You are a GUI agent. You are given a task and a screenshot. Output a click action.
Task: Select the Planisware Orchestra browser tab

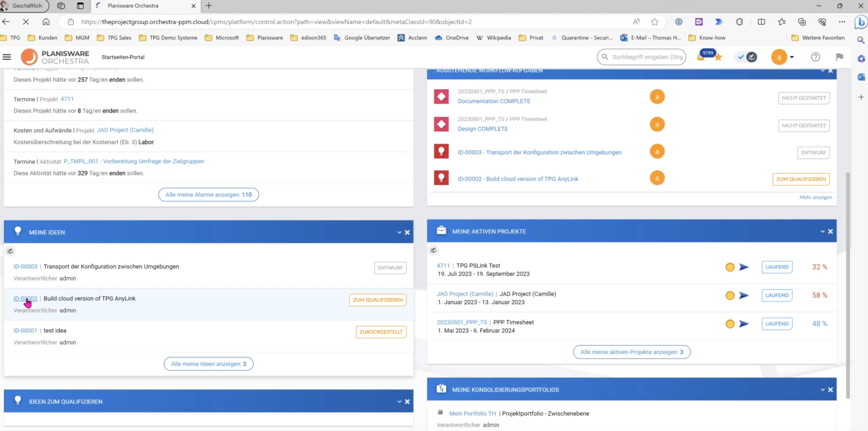coord(133,6)
